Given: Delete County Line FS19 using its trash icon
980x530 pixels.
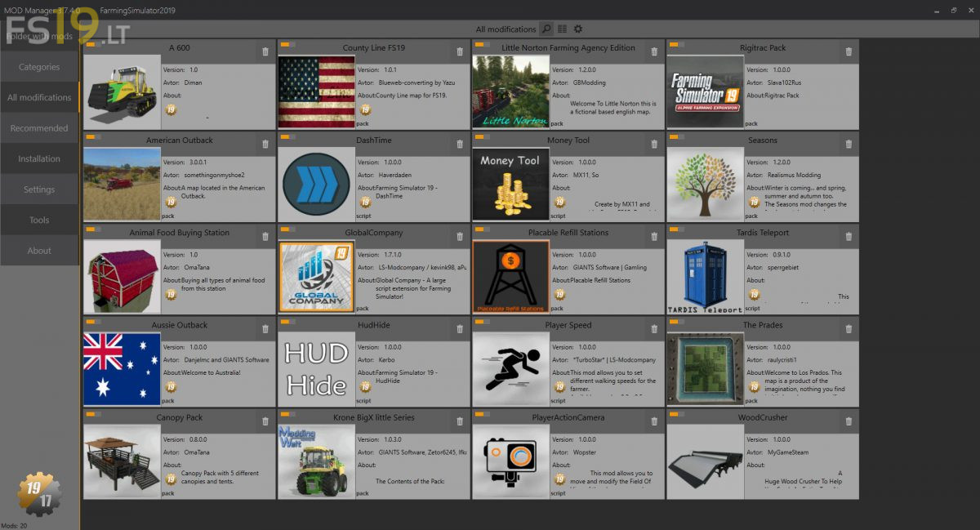Looking at the screenshot, I should 460,51.
